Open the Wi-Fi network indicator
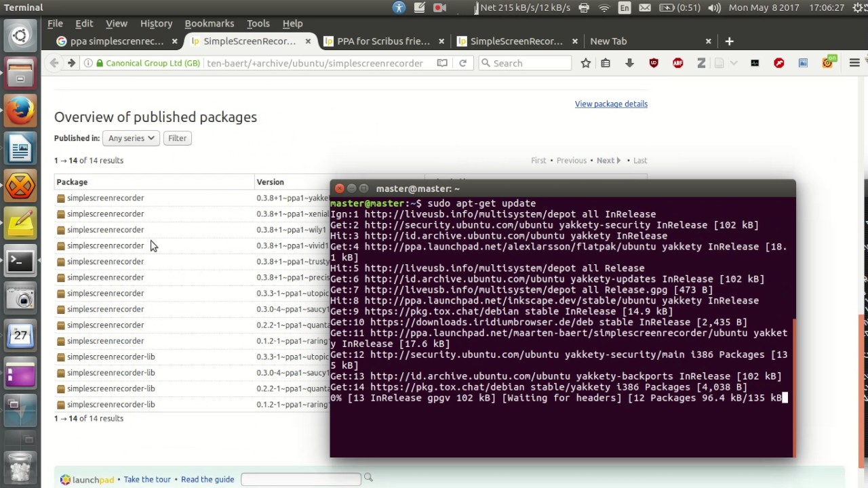The width and height of the screenshot is (868, 488). (604, 7)
